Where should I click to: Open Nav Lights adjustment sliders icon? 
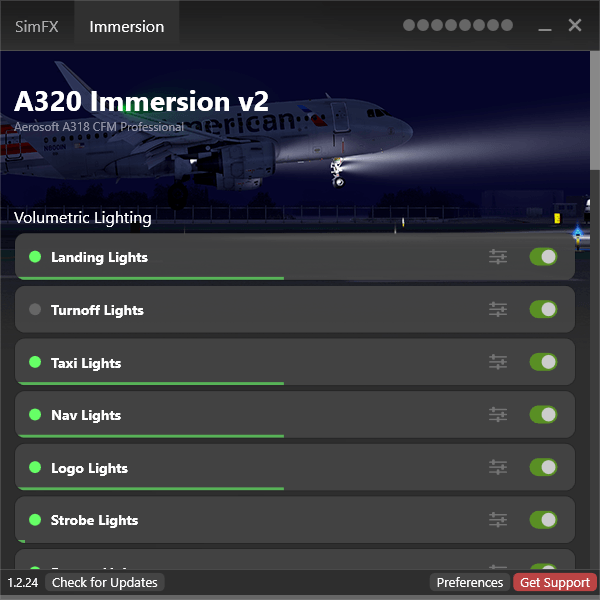(498, 414)
